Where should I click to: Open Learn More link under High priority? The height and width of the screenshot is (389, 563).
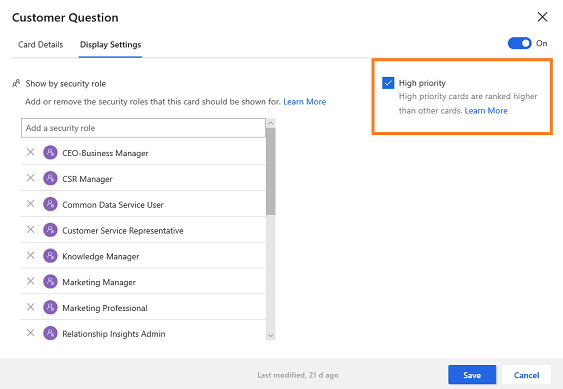486,111
